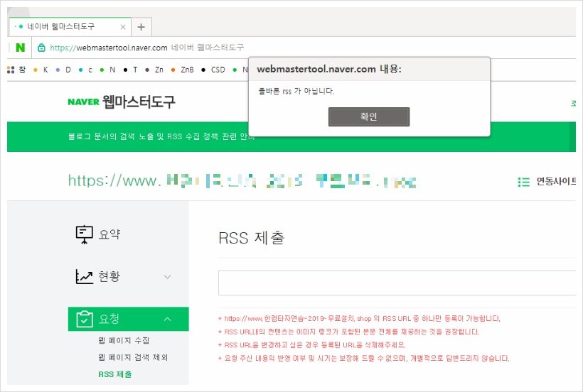Click the webmastertool.naver.com 내용 dialog title
The width and height of the screenshot is (583, 392).
(329, 69)
